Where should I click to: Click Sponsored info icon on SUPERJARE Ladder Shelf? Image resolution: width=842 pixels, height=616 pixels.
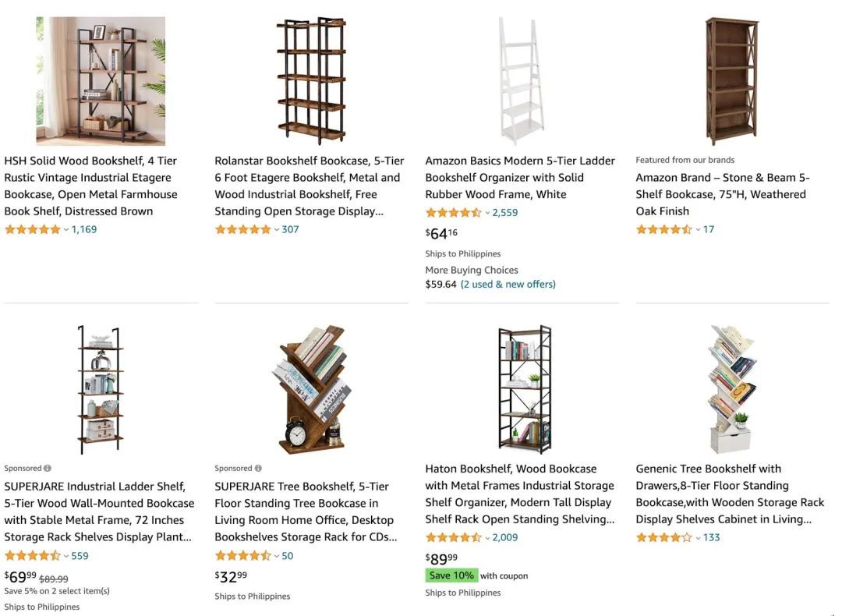48,469
